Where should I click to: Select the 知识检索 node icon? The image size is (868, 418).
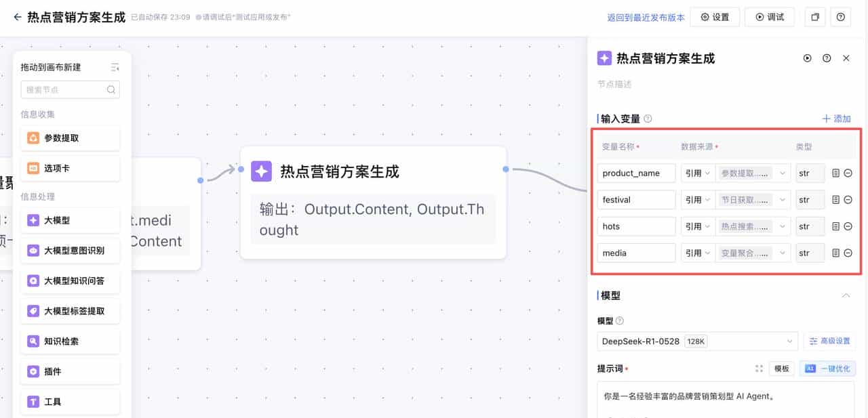33,341
